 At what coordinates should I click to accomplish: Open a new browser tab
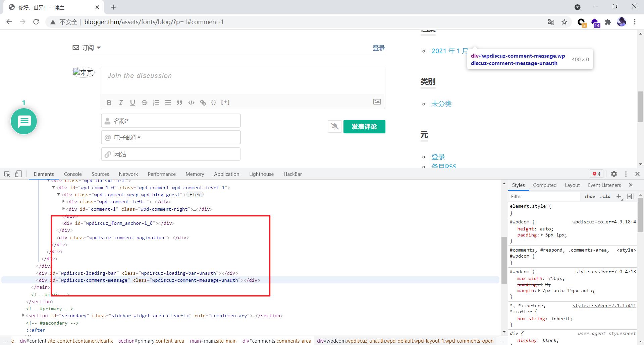click(x=113, y=7)
